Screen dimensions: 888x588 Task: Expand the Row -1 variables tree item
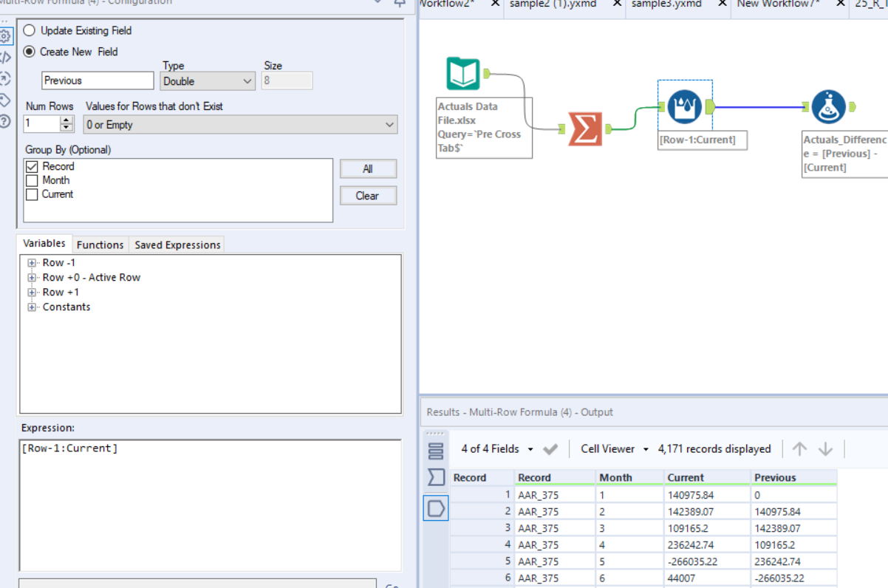coord(30,262)
